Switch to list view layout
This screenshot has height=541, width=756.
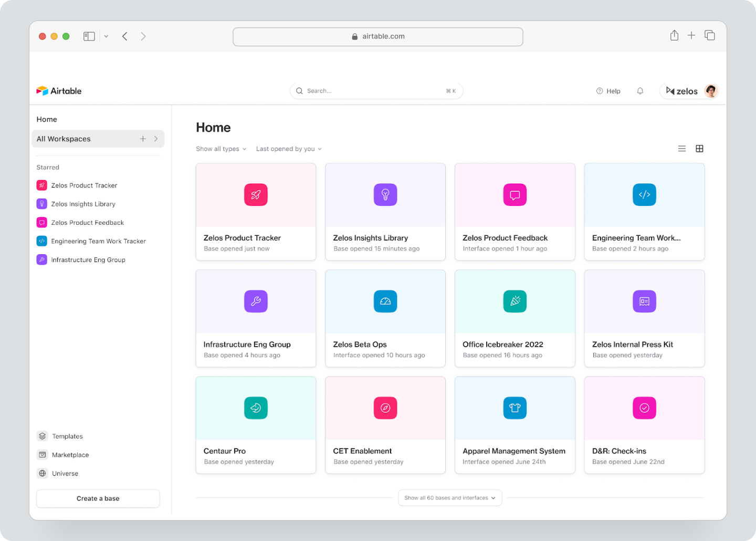point(682,149)
